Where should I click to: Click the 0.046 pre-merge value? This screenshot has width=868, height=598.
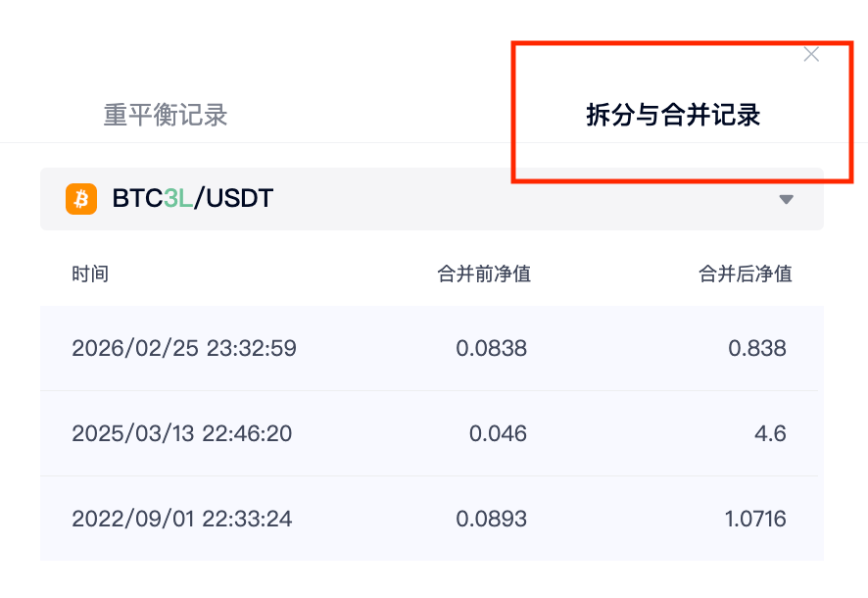point(498,433)
